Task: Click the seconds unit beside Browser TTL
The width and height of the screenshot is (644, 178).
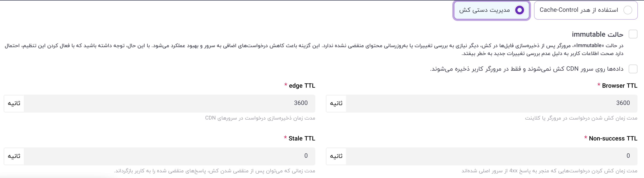Action: pos(336,103)
